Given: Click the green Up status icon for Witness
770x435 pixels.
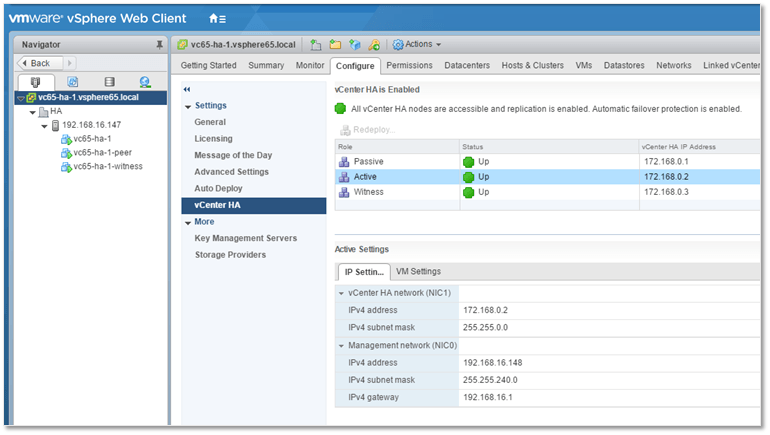Looking at the screenshot, I should 468,192.
